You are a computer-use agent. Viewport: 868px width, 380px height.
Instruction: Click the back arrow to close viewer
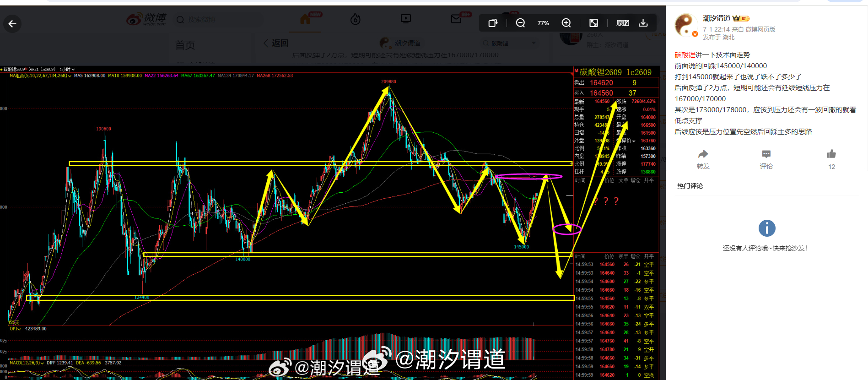pos(12,24)
